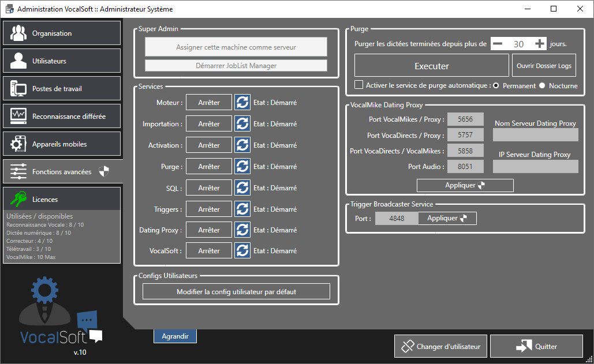The width and height of the screenshot is (594, 364).
Task: Click the Reconnaissance différée monitor icon
Action: tap(18, 116)
